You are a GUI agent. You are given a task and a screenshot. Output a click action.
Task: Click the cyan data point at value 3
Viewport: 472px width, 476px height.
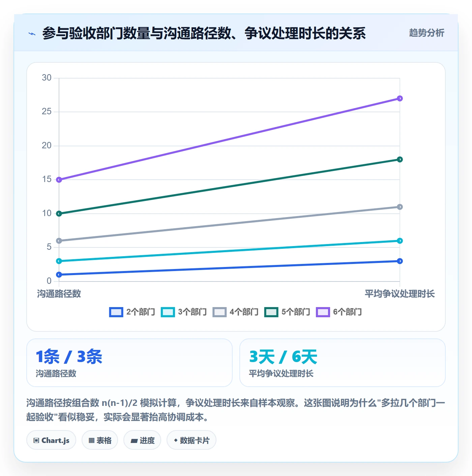click(59, 261)
